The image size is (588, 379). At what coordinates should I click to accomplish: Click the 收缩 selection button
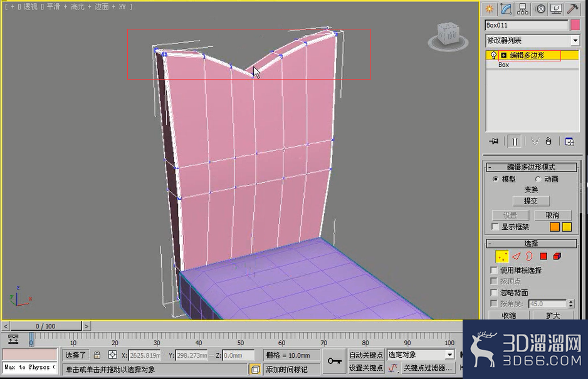(509, 315)
